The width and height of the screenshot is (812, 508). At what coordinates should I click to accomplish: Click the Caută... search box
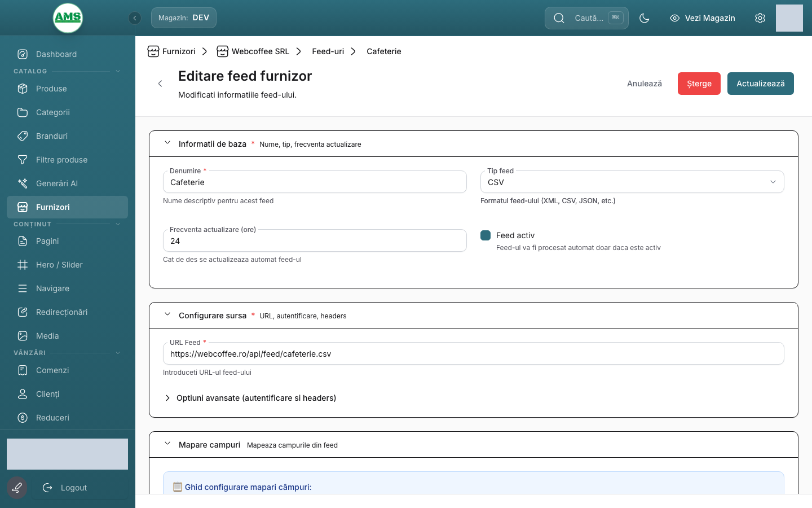[586, 18]
